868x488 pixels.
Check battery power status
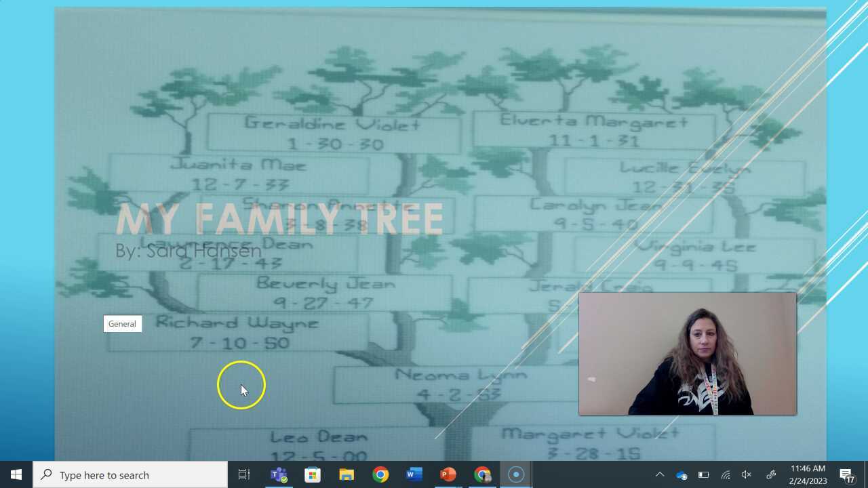tap(703, 474)
